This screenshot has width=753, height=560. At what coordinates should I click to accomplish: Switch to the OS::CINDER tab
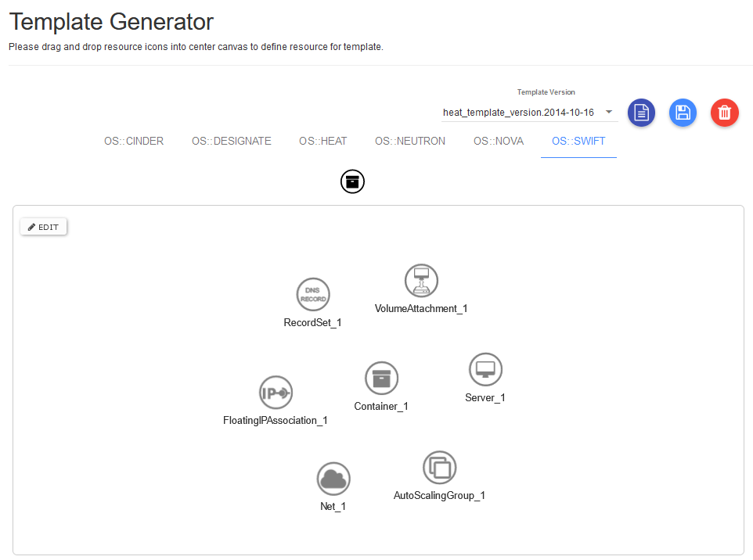coord(133,141)
